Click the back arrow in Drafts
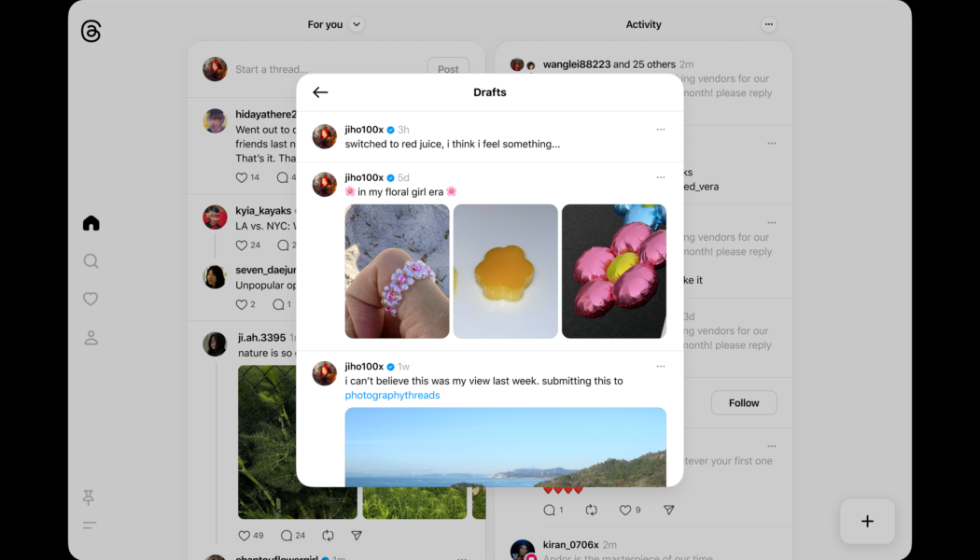The image size is (980, 560). click(320, 92)
